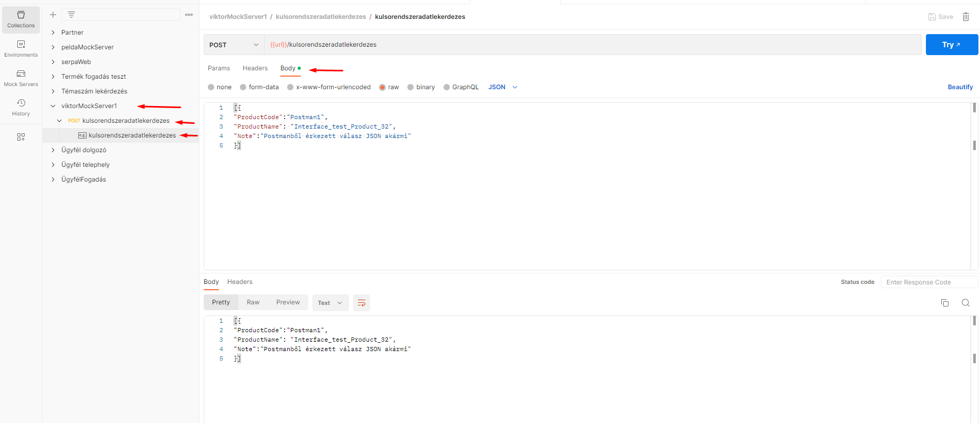Select the peldaMockServer collection name
Screen dimensions: 980x423
click(x=88, y=47)
